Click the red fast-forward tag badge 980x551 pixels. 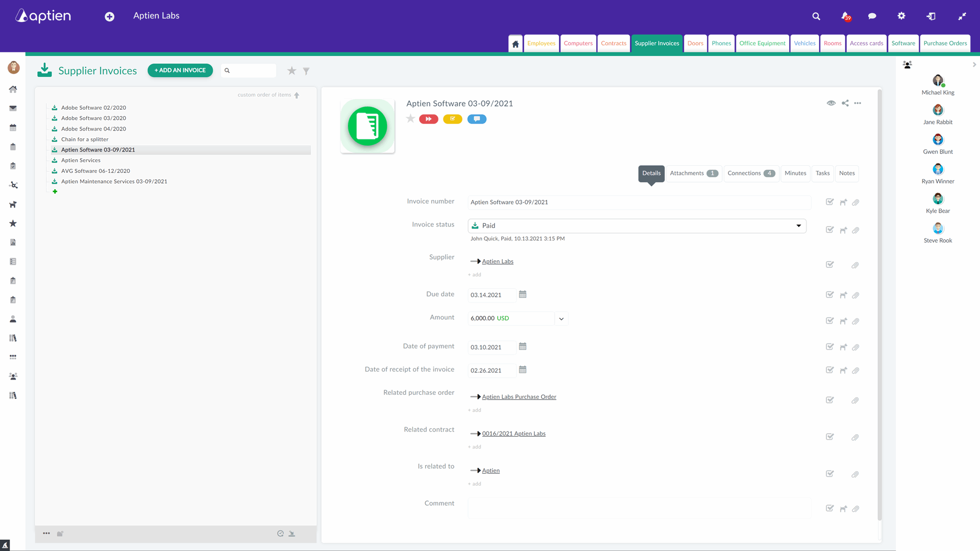pos(429,119)
